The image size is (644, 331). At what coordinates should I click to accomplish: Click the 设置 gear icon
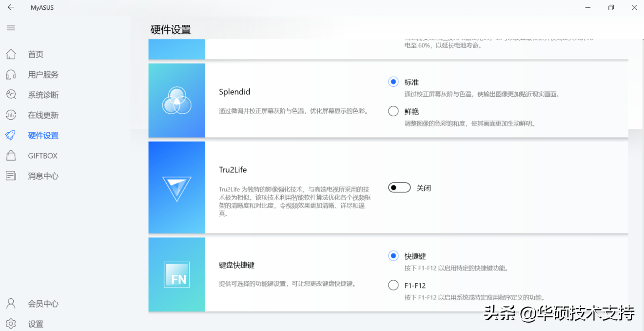(11, 324)
